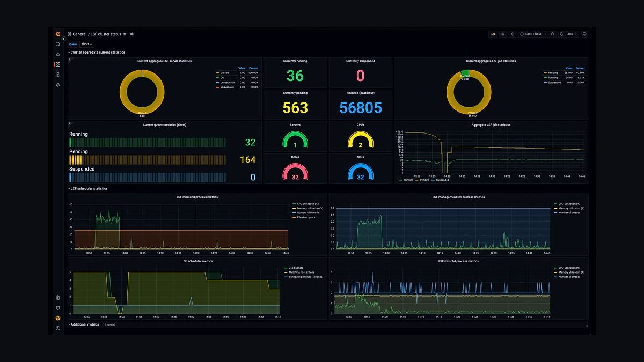Save the dashboard with the disk icon
The height and width of the screenshot is (362, 644).
pos(503,34)
